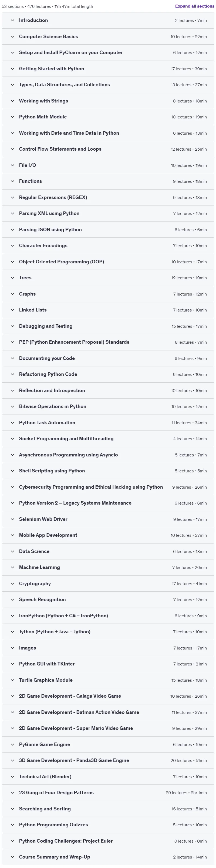Click chevron icon beside Linked Lists
This screenshot has height=868, width=216.
click(x=12, y=310)
